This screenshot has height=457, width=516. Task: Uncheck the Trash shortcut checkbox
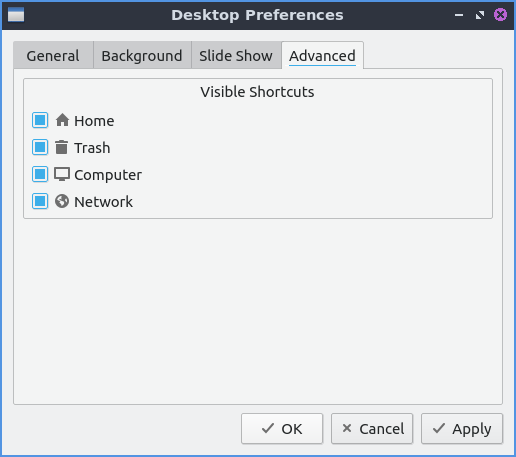click(x=40, y=147)
